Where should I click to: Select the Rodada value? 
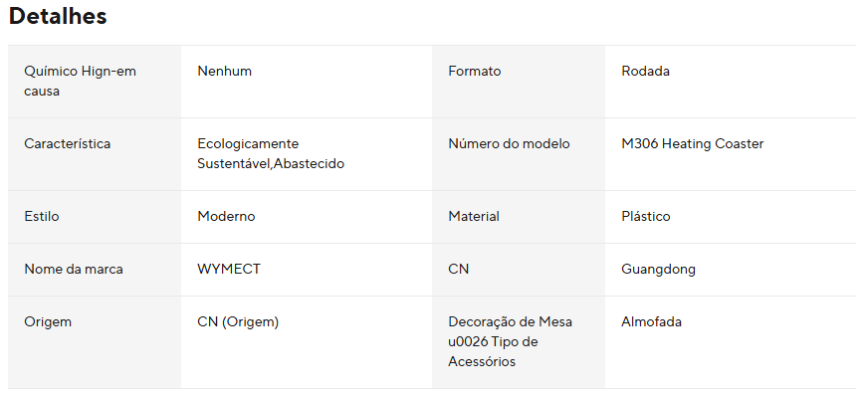pos(645,72)
